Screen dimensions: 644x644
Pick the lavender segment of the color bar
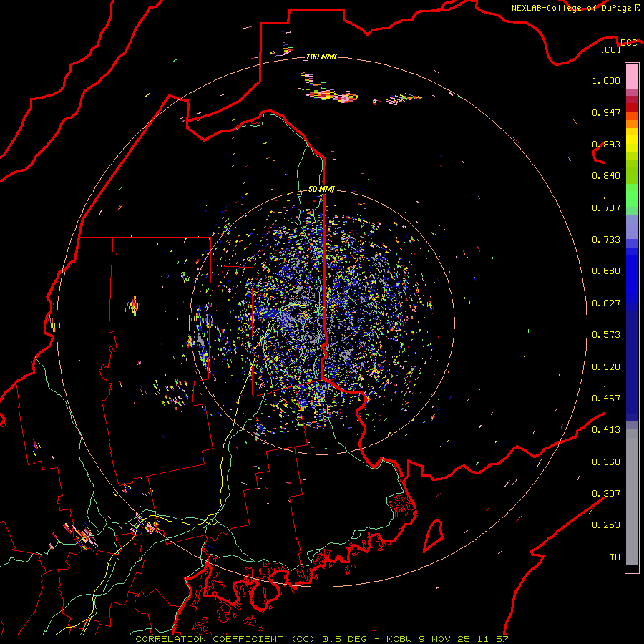click(632, 228)
